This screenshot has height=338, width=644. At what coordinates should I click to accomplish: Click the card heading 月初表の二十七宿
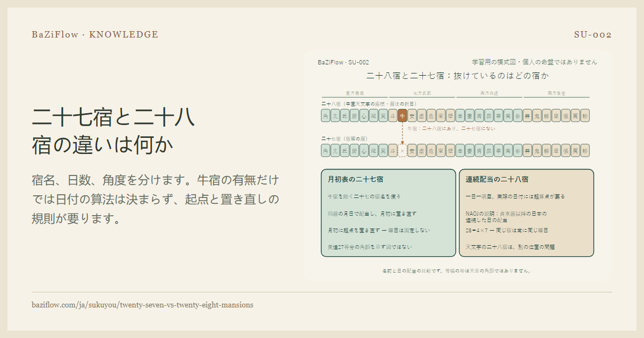tap(355, 179)
